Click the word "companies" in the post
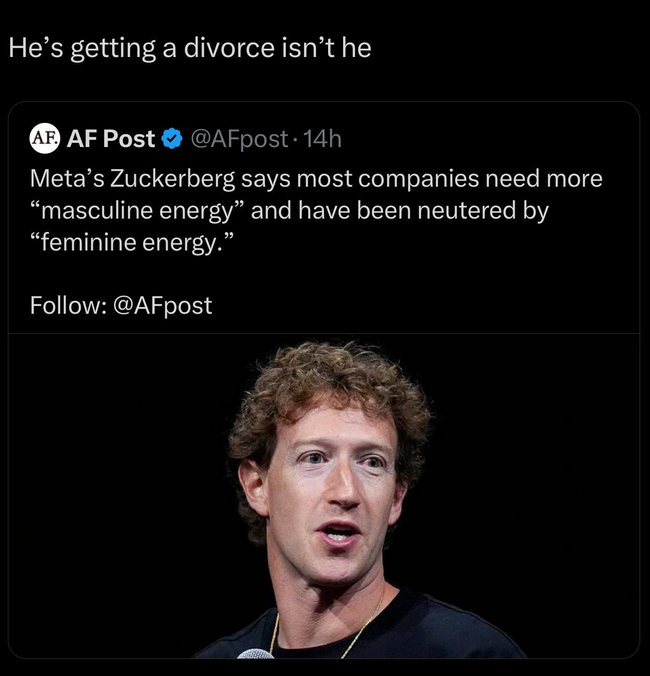Screen dimensions: 650x676 coord(415,180)
